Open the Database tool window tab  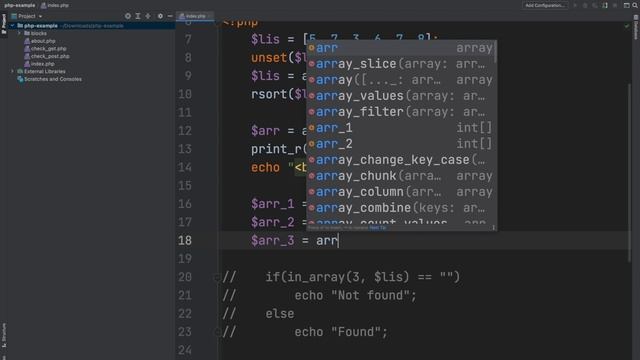(x=636, y=27)
